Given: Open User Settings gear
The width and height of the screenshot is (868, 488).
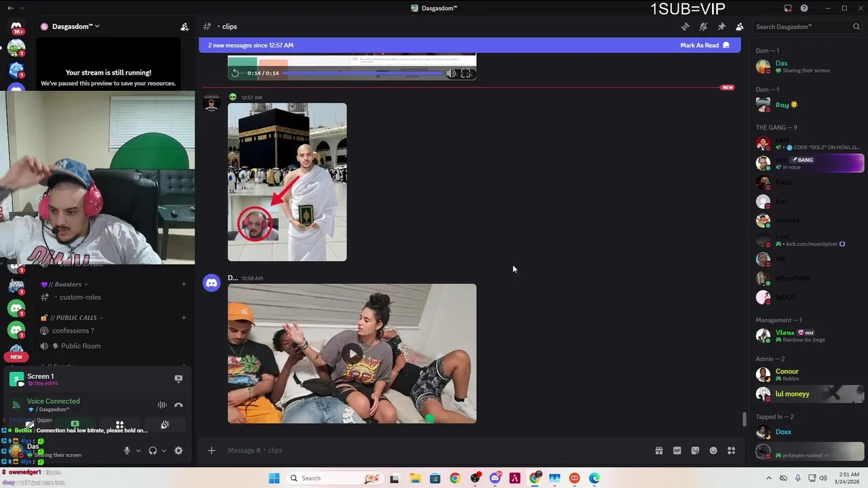Looking at the screenshot, I should pyautogui.click(x=178, y=451).
